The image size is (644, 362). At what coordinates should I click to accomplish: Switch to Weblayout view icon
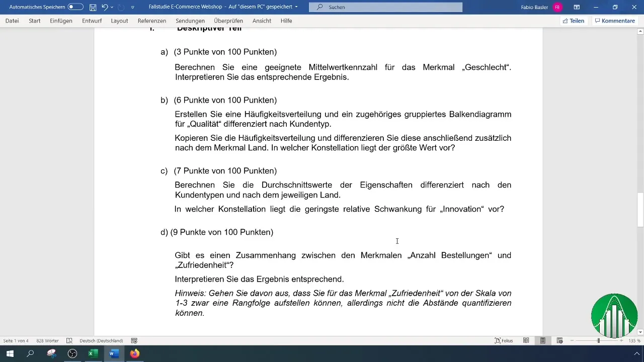point(559,341)
